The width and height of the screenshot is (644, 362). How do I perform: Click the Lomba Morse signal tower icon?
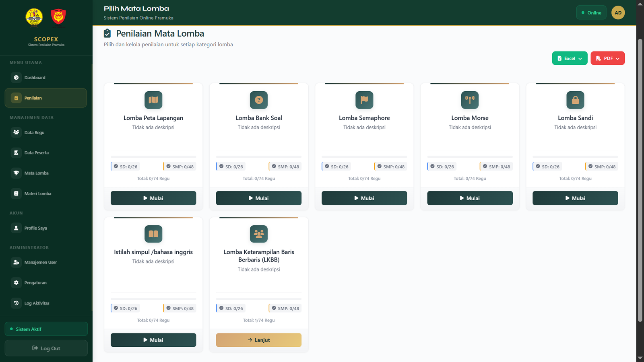[470, 100]
